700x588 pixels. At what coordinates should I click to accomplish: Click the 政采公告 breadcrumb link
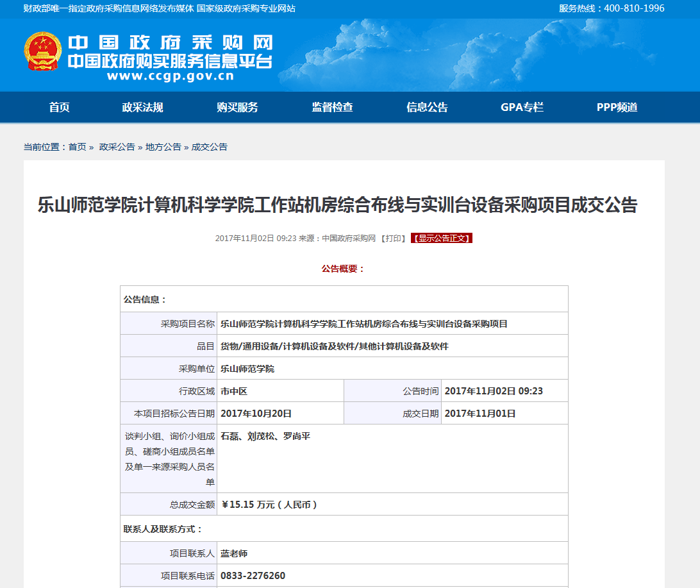click(117, 147)
